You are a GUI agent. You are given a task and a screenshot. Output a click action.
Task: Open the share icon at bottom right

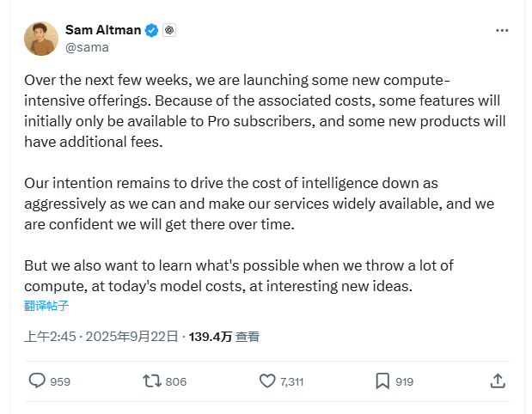pyautogui.click(x=497, y=381)
